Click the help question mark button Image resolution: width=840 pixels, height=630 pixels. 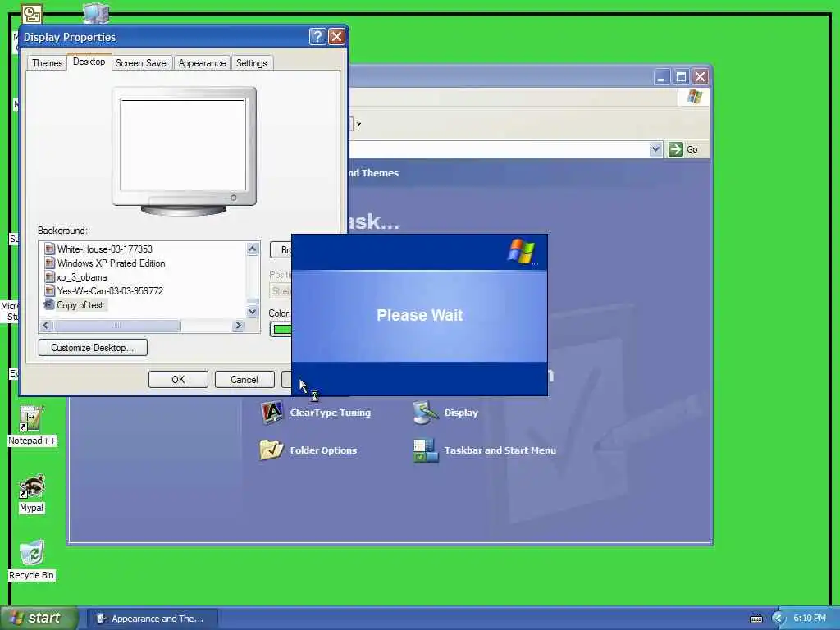tap(317, 36)
